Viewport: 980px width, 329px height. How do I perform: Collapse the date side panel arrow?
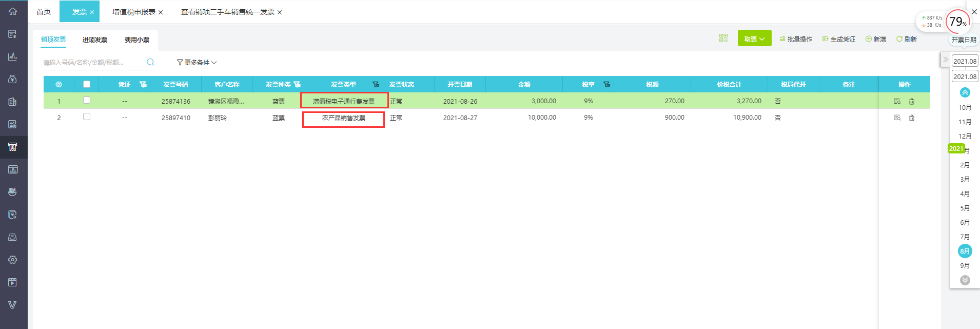click(x=945, y=60)
